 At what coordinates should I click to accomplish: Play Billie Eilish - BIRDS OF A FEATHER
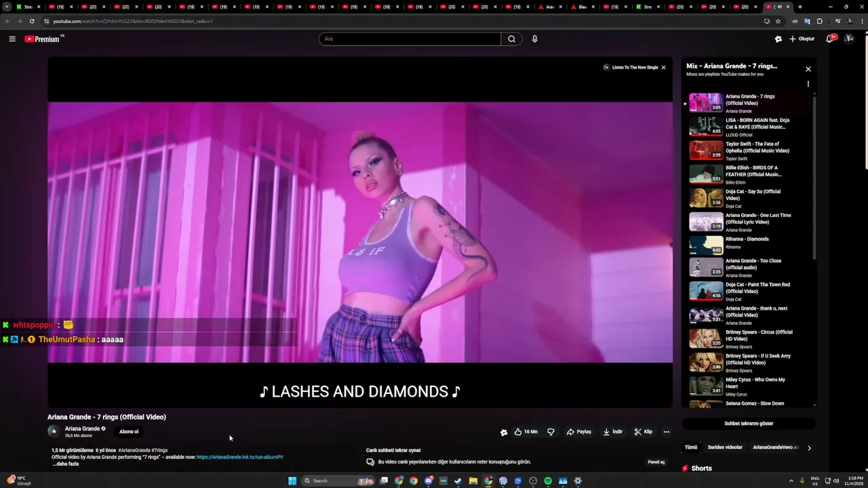[x=747, y=174]
